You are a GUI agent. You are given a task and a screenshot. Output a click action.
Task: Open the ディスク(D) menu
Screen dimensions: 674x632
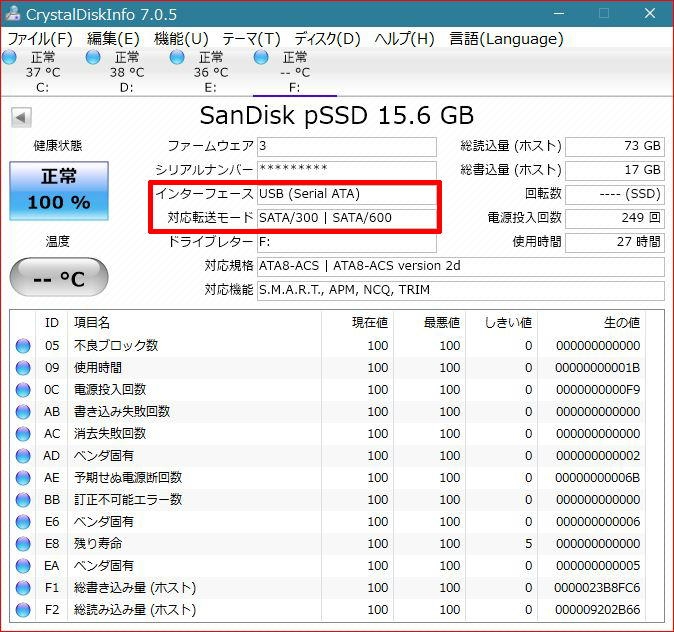pos(327,39)
